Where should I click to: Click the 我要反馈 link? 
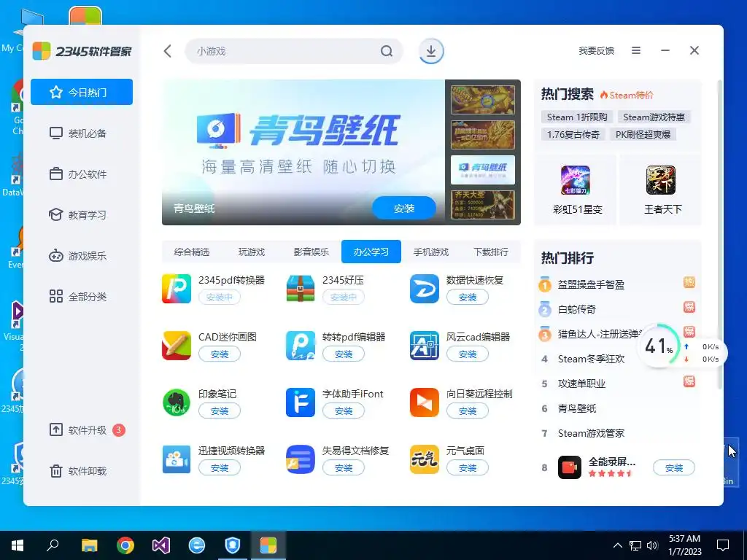[x=596, y=50]
